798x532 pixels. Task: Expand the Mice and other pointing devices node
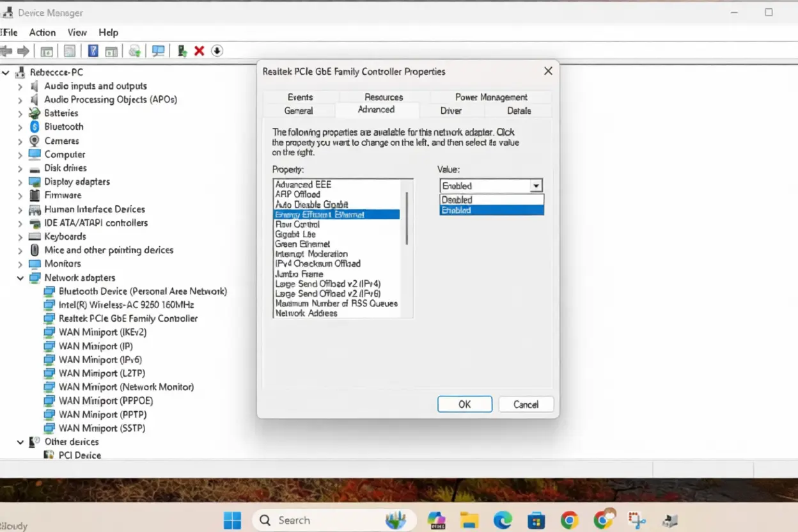20,250
